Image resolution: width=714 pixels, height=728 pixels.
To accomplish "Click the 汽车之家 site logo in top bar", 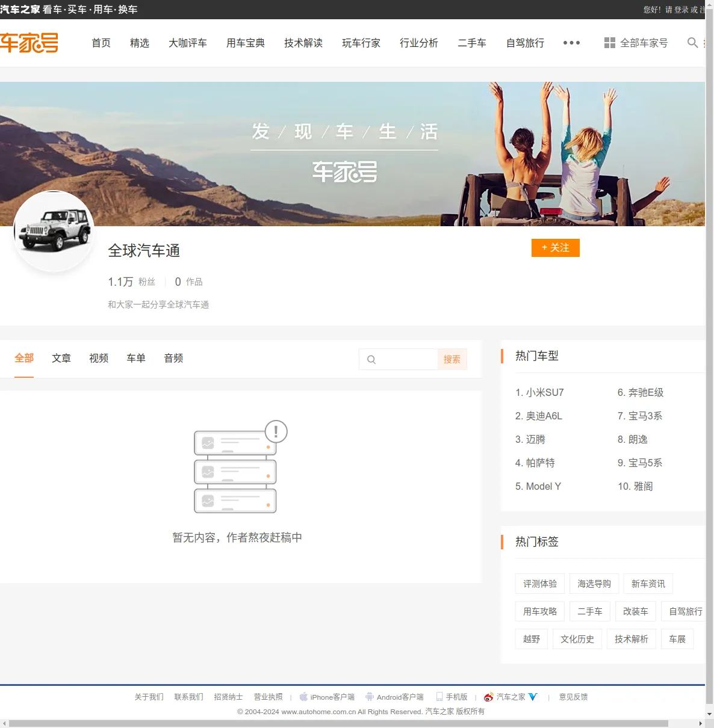I will (20, 10).
